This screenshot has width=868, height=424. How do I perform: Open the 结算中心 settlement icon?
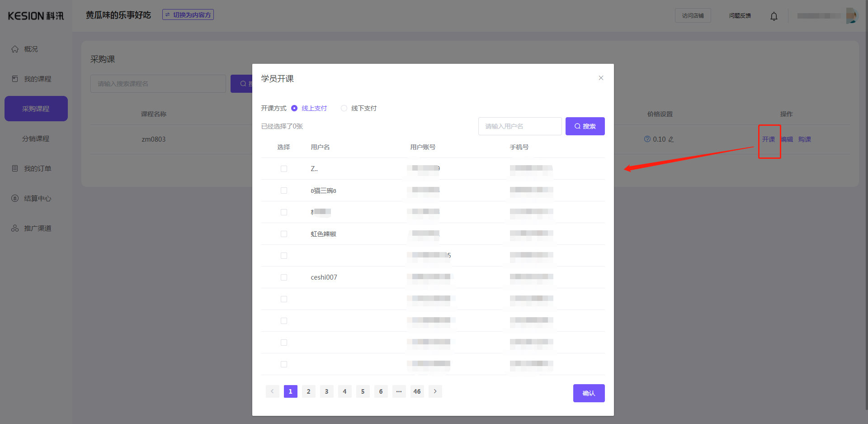15,198
